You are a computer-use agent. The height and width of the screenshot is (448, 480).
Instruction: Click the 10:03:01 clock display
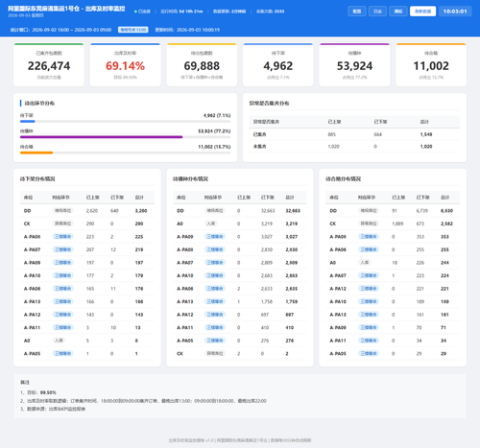click(455, 12)
